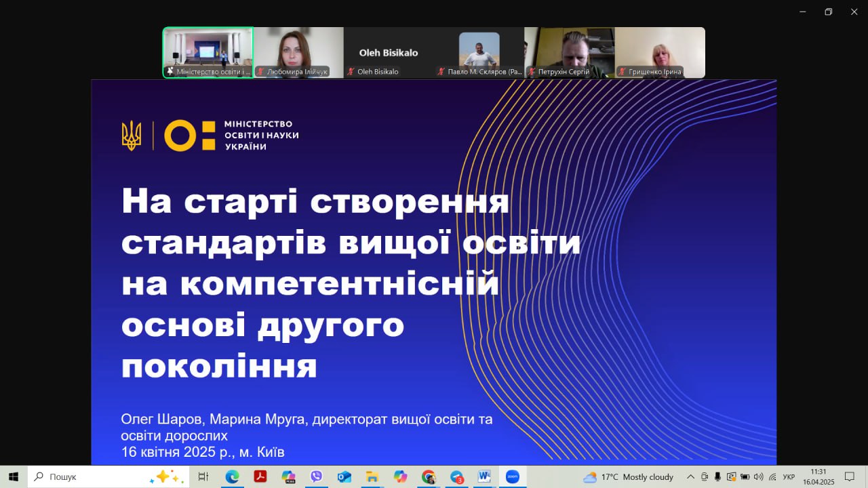Open the notification center
The height and width of the screenshot is (488, 868).
tap(849, 476)
